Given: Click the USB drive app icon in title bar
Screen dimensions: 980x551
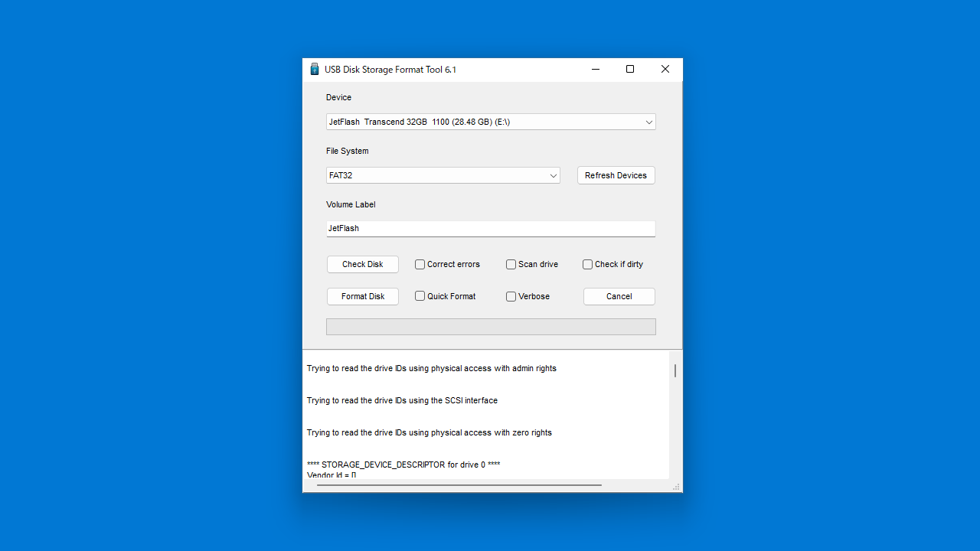Looking at the screenshot, I should (x=314, y=70).
